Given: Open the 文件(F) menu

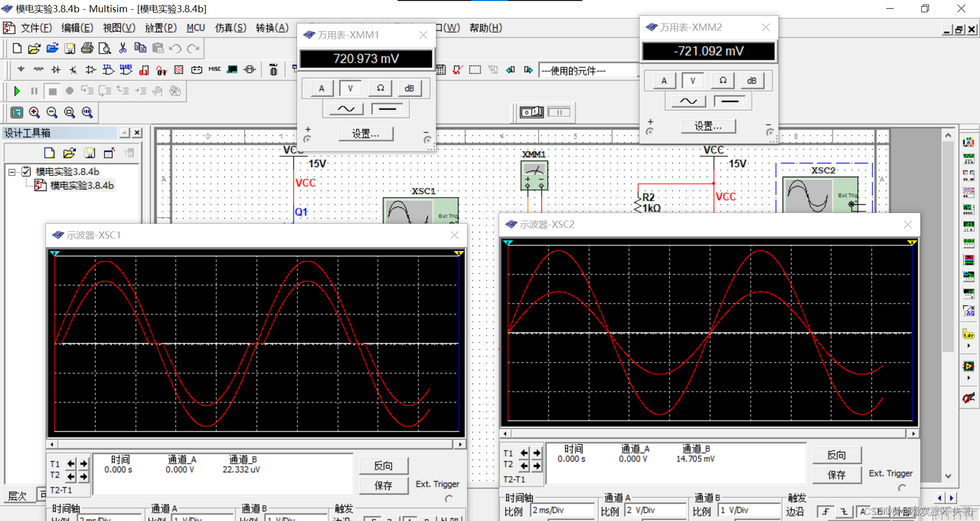Looking at the screenshot, I should pyautogui.click(x=36, y=28).
